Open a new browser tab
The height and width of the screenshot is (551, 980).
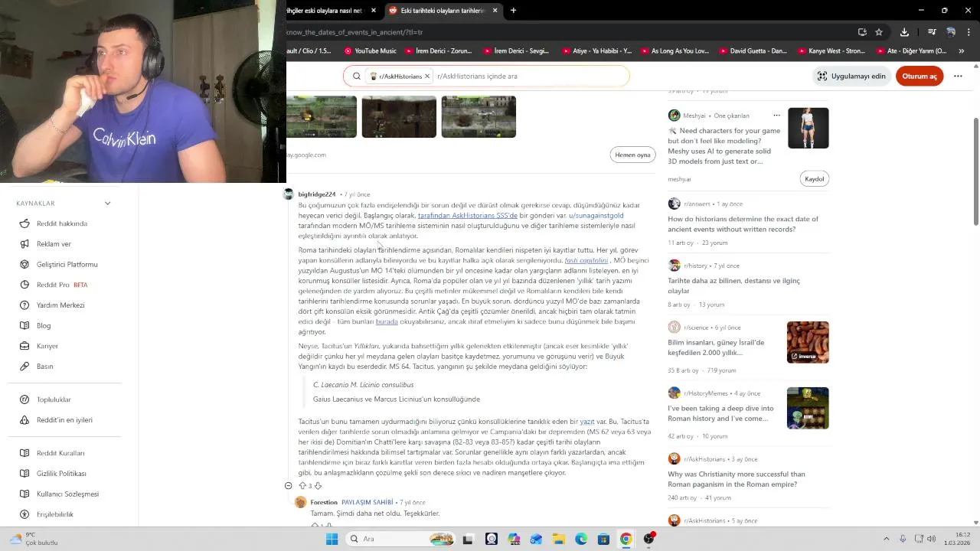(513, 11)
